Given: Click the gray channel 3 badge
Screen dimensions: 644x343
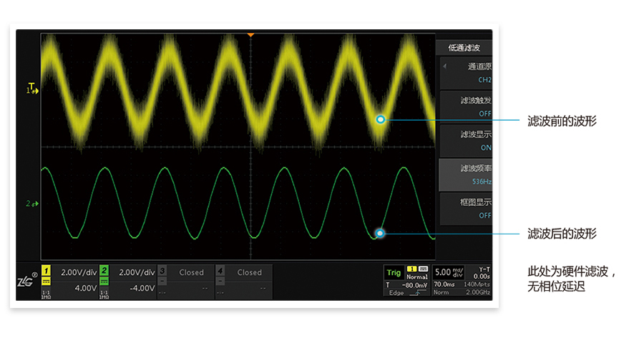Looking at the screenshot, I should click(x=162, y=271).
